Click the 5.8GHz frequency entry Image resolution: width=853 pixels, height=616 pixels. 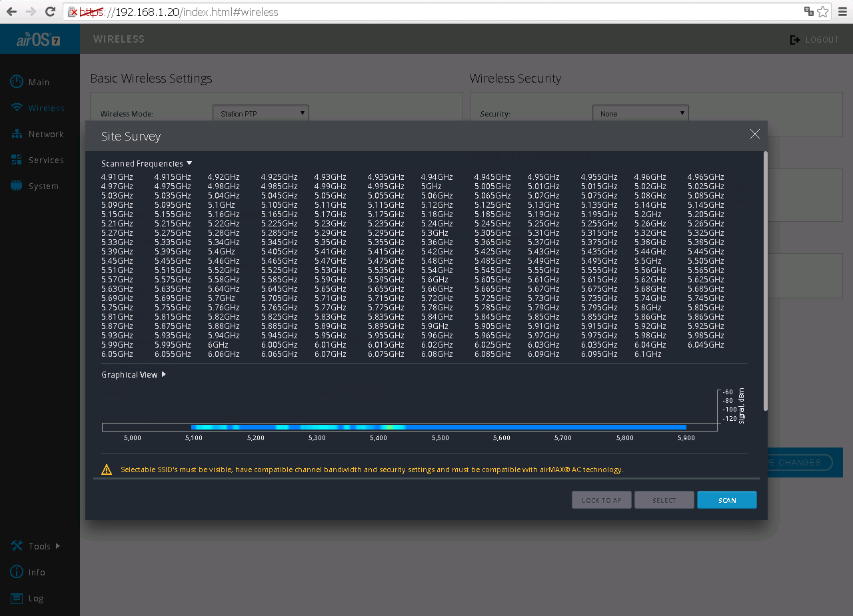(x=648, y=308)
